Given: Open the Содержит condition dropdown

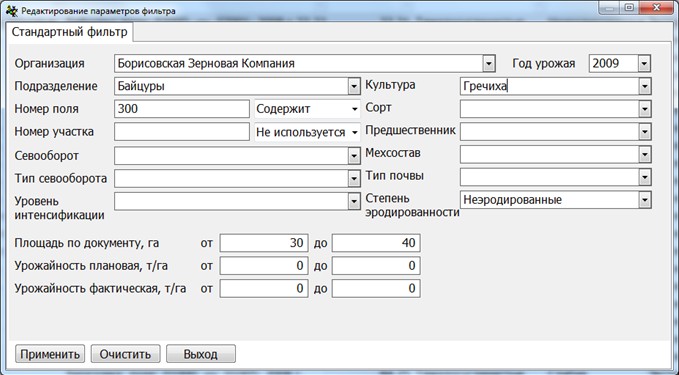Looking at the screenshot, I should point(307,109).
